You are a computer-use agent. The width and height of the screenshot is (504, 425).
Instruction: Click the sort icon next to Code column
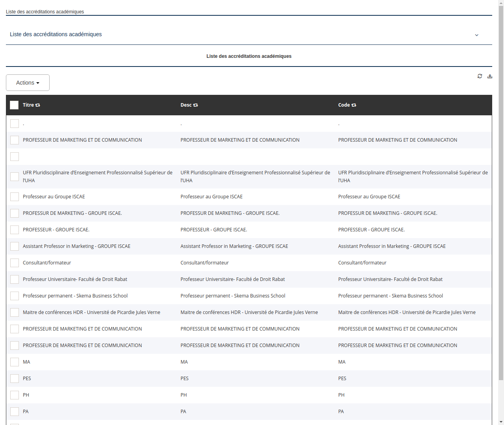click(354, 105)
